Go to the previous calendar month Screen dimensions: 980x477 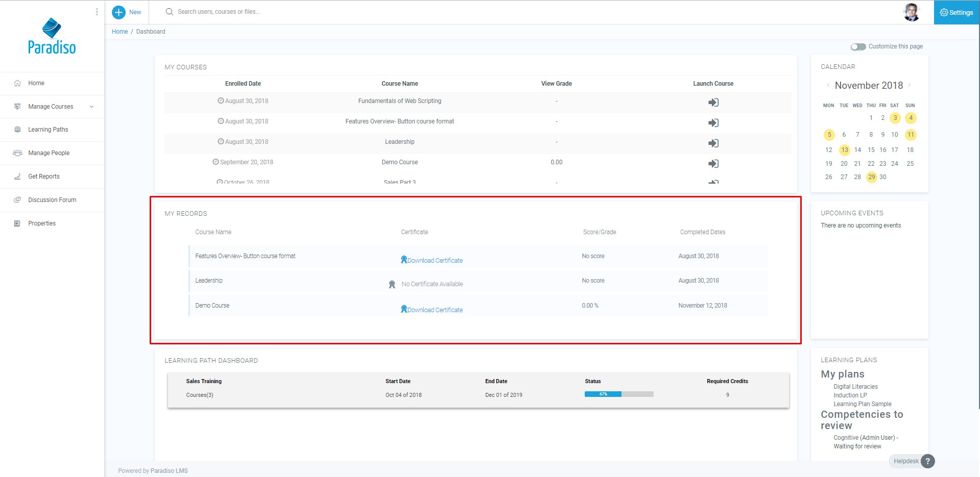[x=828, y=85]
